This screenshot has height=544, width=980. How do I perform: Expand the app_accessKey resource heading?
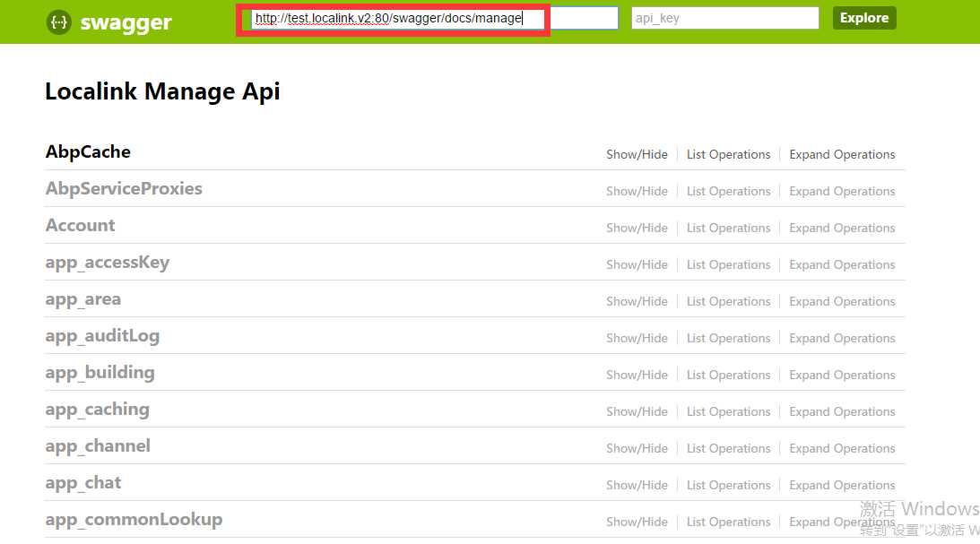point(108,263)
